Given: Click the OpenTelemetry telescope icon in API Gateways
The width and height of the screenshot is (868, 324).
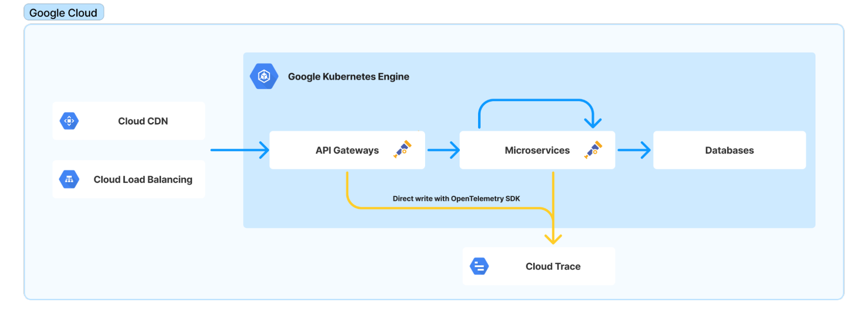Looking at the screenshot, I should point(403,149).
